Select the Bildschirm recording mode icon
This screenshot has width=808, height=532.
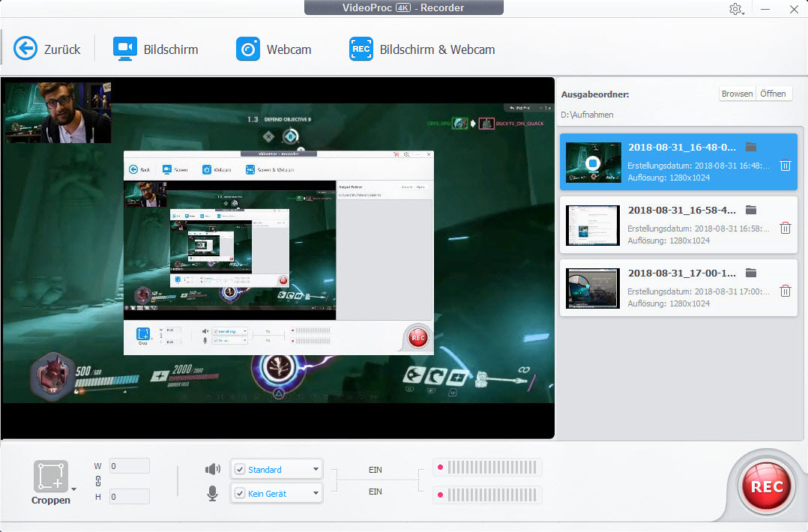click(124, 49)
